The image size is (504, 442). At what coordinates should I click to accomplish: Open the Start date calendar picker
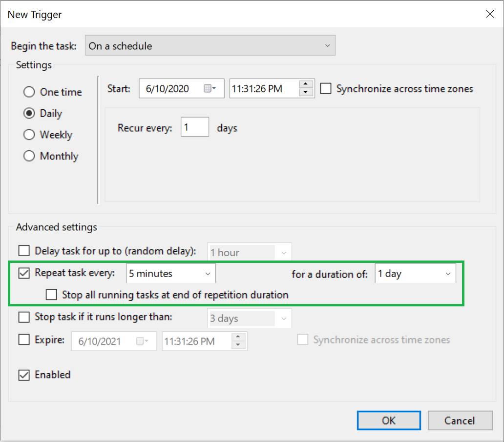[x=210, y=89]
